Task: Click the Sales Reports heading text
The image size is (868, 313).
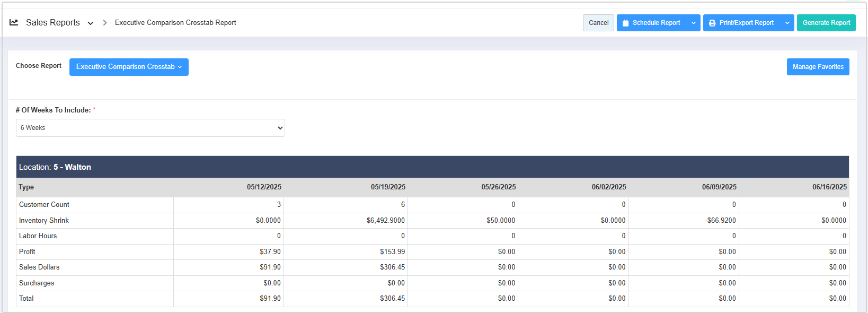Action: [53, 22]
